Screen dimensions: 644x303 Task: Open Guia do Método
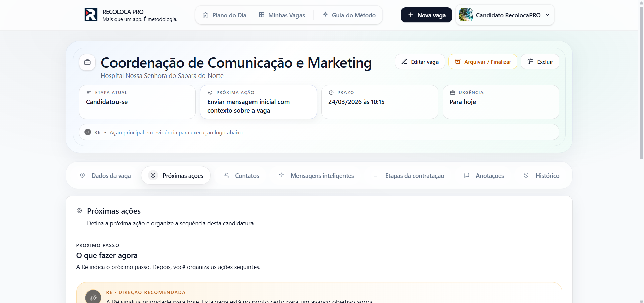pyautogui.click(x=349, y=15)
